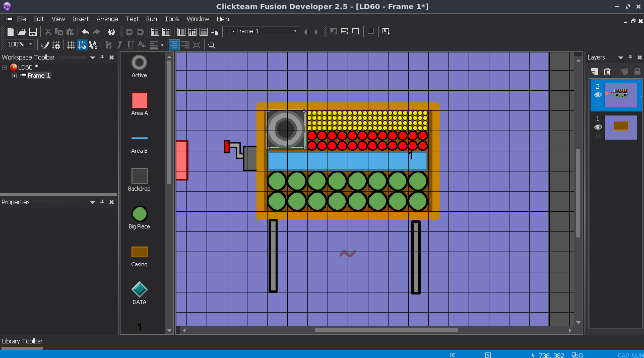The height and width of the screenshot is (358, 644).
Task: Toggle lock on layer 1
Action: 598,136
